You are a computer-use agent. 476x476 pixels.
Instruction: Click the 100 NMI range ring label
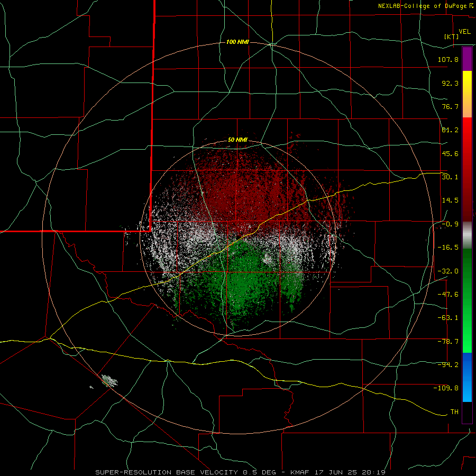tap(237, 42)
